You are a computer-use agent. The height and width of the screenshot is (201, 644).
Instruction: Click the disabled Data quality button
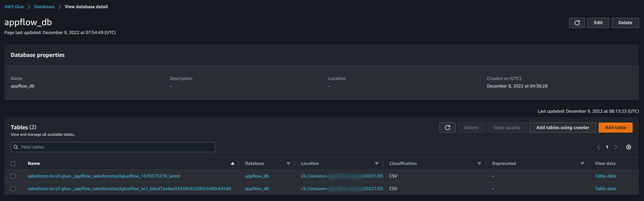point(507,127)
